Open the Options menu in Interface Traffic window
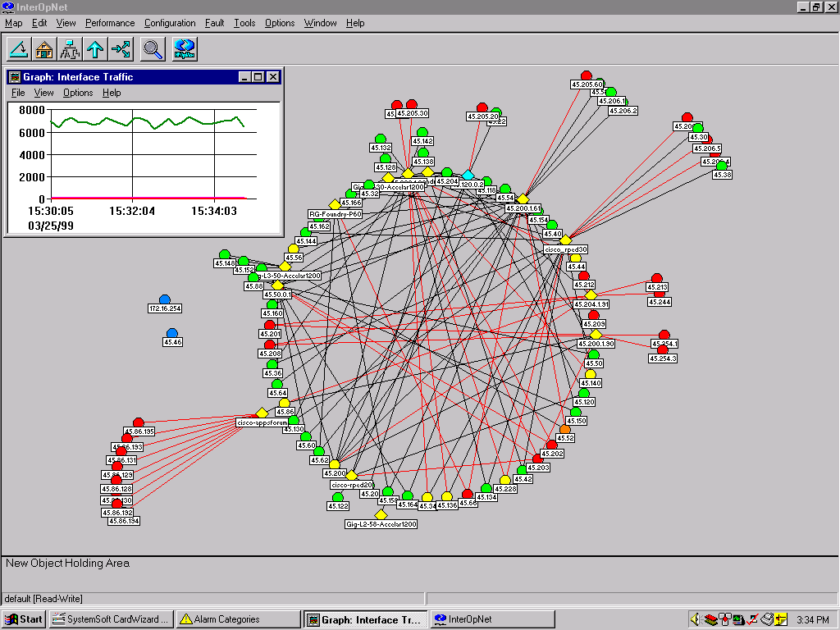This screenshot has height=630, width=840. tap(77, 93)
